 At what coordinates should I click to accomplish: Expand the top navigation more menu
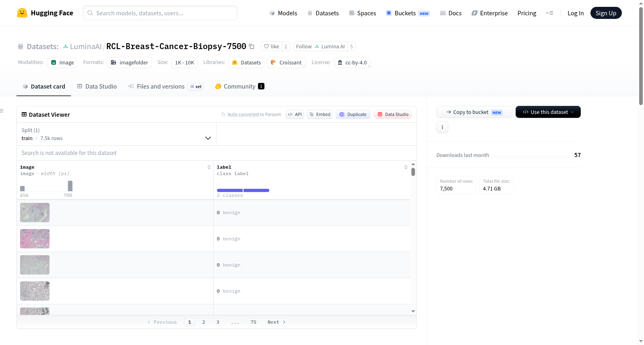[549, 13]
